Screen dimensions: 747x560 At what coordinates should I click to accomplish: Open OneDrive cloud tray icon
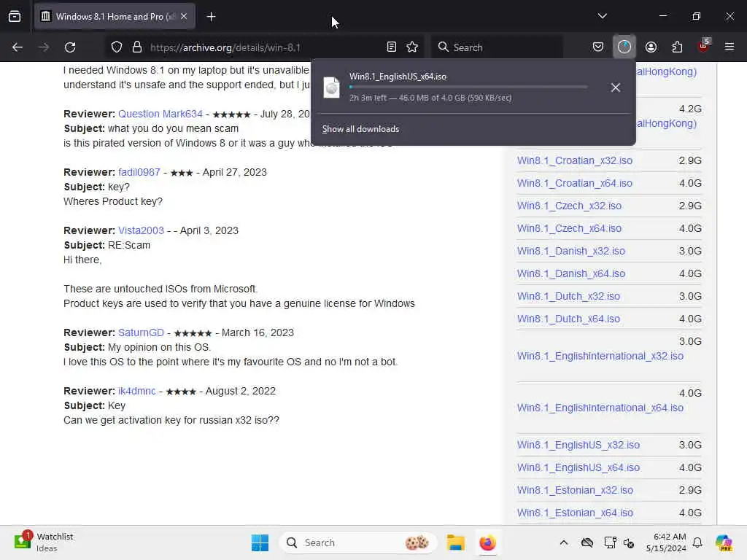click(587, 542)
